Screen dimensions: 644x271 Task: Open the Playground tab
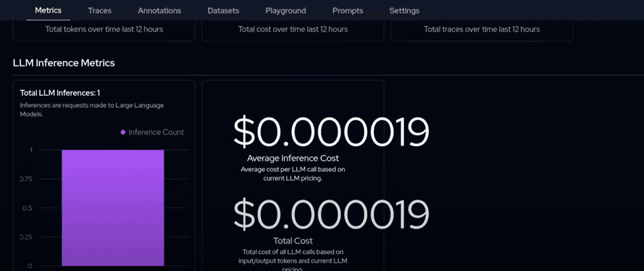(x=286, y=11)
